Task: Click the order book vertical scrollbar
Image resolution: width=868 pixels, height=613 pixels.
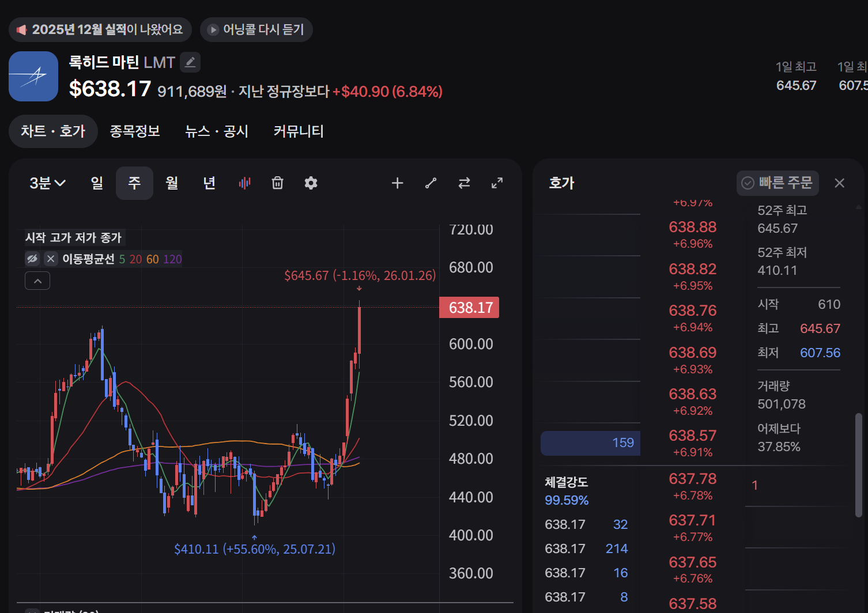Action: point(859,464)
